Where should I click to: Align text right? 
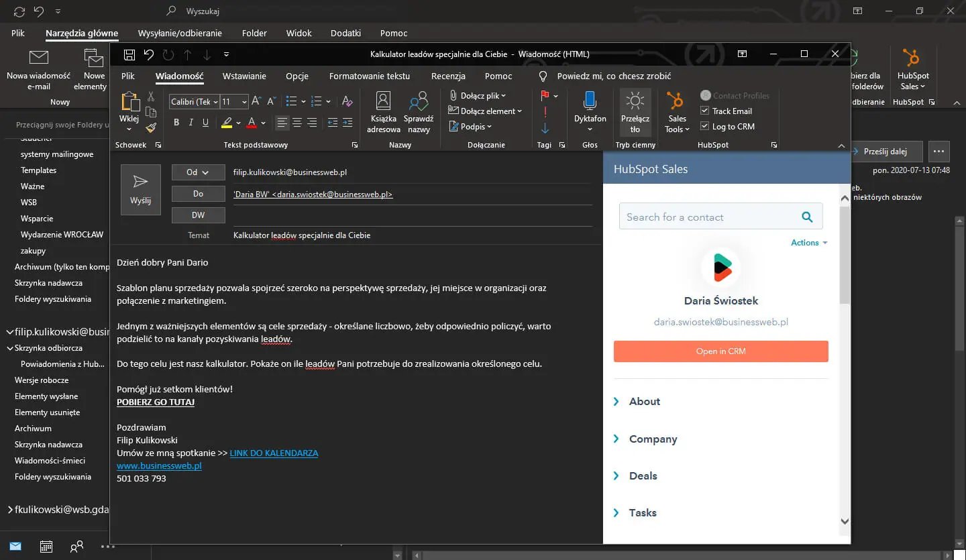click(x=311, y=123)
